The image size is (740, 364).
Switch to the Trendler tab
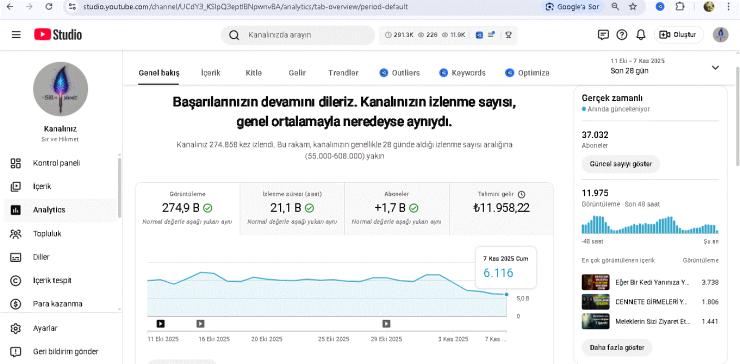(343, 73)
